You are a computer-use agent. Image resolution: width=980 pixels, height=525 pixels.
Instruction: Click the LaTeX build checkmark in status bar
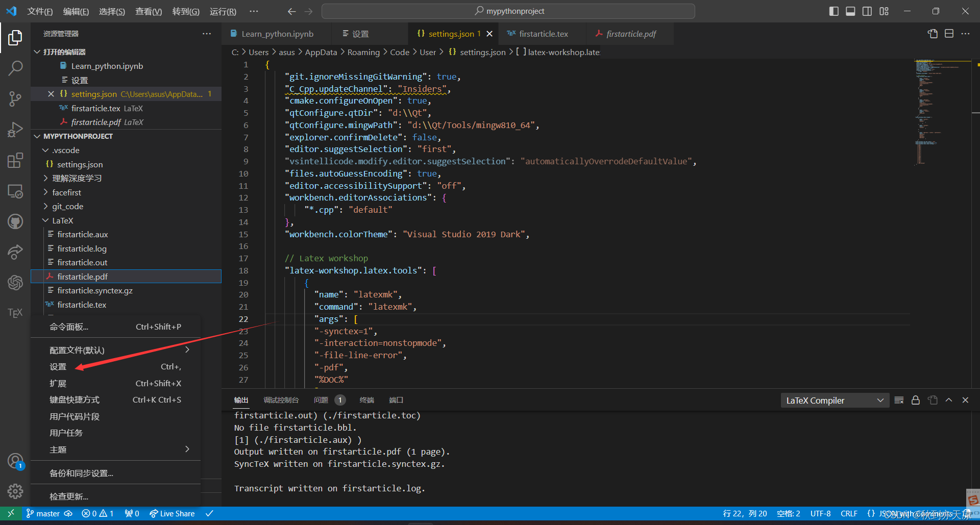(209, 513)
